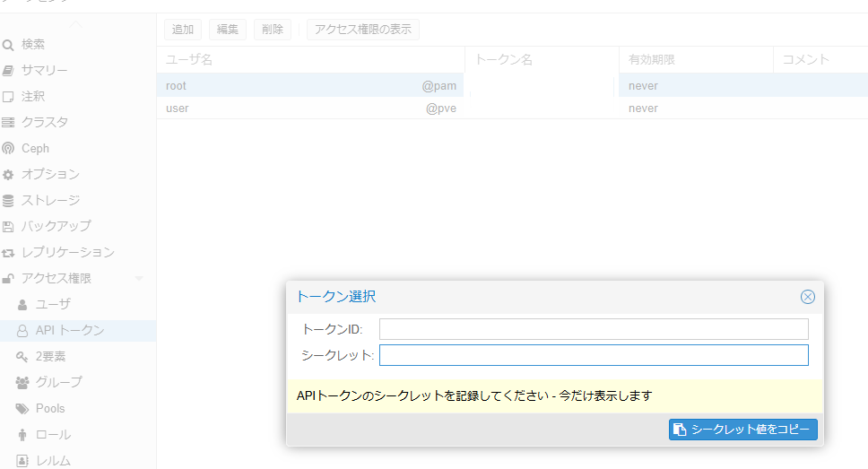
Task: Click the @pve realm text
Action: pyautogui.click(x=440, y=109)
